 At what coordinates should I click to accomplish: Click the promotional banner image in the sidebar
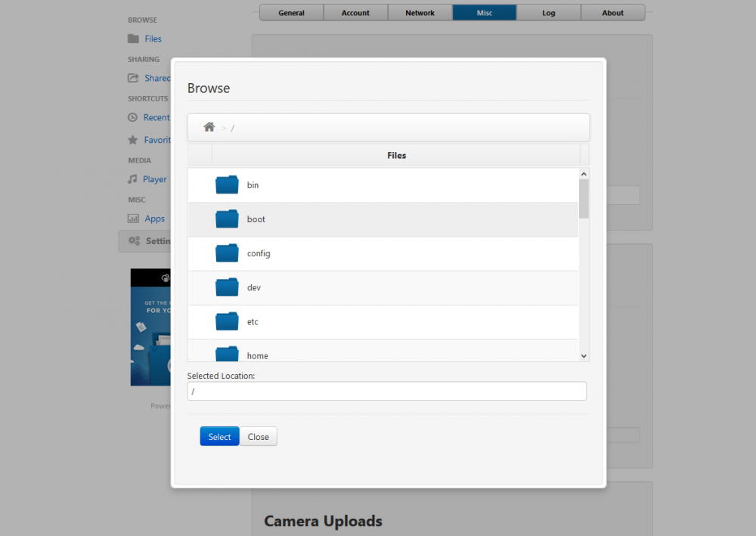pos(150,327)
